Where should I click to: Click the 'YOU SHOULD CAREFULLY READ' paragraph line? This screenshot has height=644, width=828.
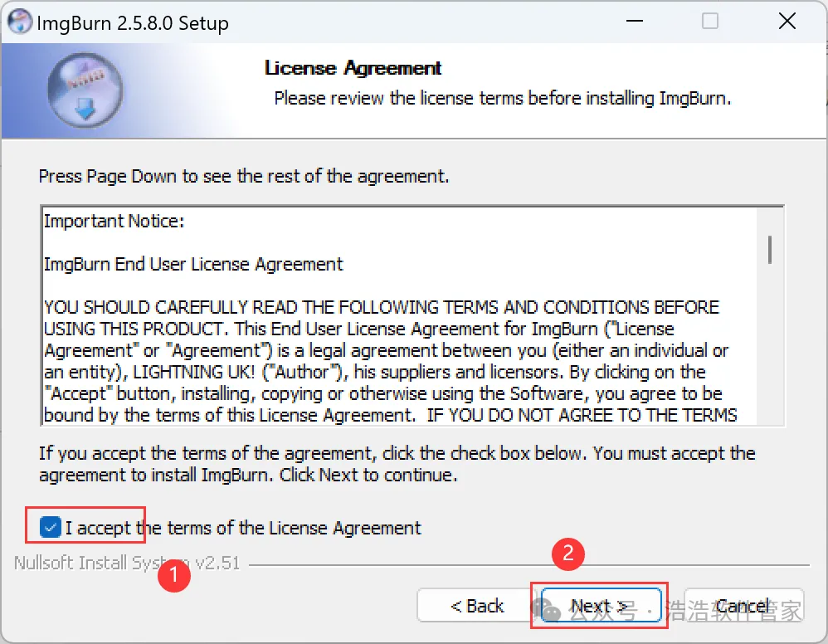(x=382, y=307)
